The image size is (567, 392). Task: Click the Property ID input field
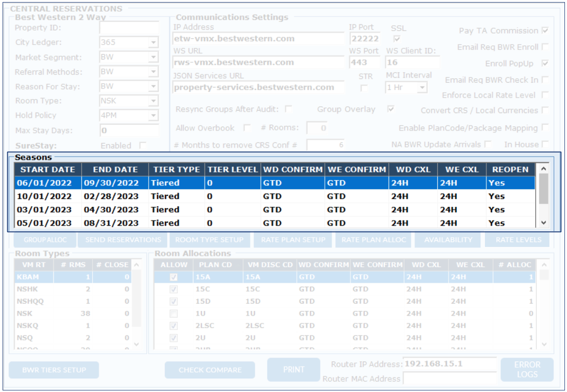(x=129, y=28)
